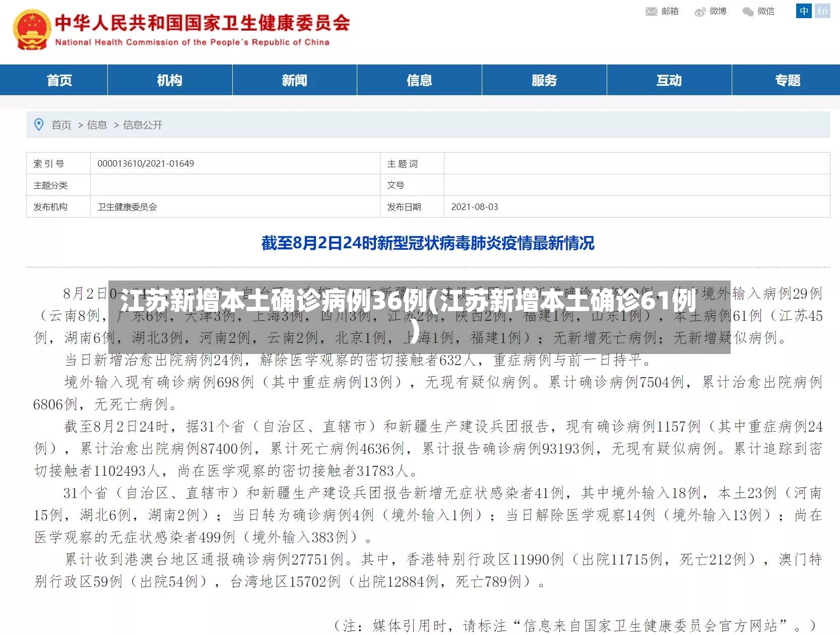Click the date value 2021-08-03
Image resolution: width=840 pixels, height=635 pixels.
click(x=475, y=207)
